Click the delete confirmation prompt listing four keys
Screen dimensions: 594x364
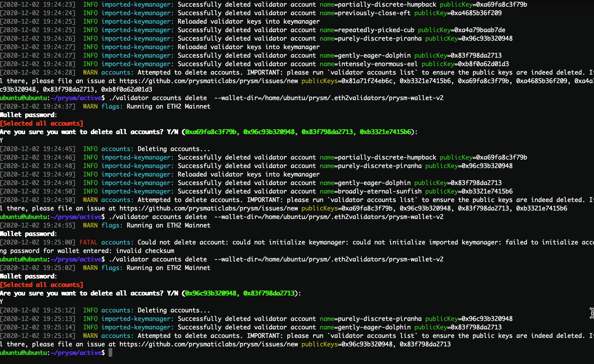point(209,132)
